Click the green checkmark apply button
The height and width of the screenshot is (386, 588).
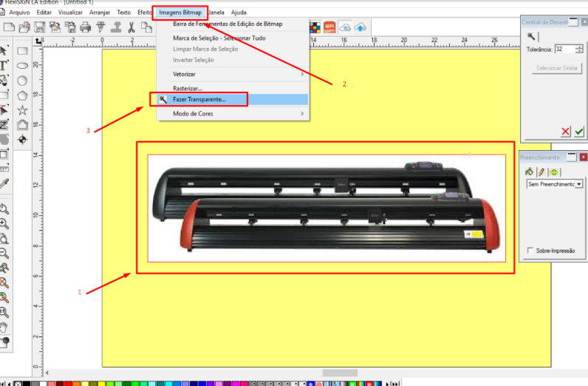point(579,132)
